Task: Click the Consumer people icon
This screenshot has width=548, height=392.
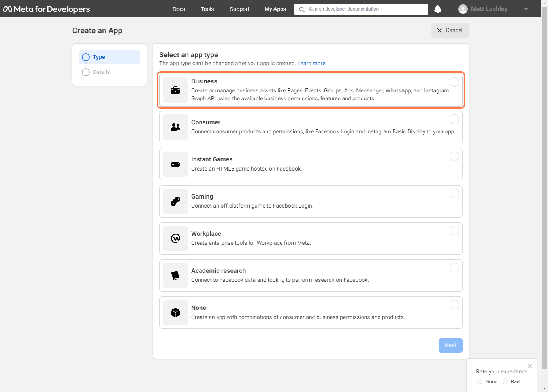Action: [x=175, y=127]
